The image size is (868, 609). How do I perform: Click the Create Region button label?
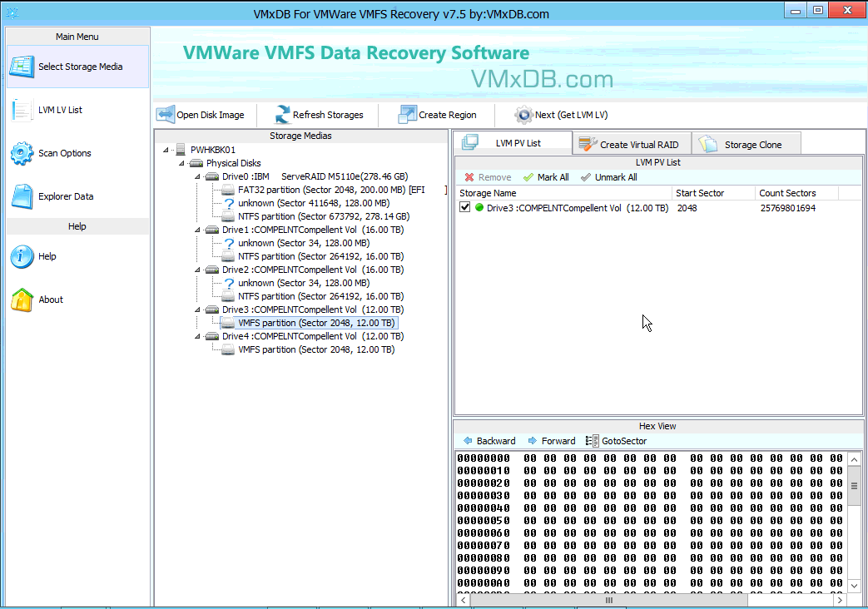pos(447,115)
